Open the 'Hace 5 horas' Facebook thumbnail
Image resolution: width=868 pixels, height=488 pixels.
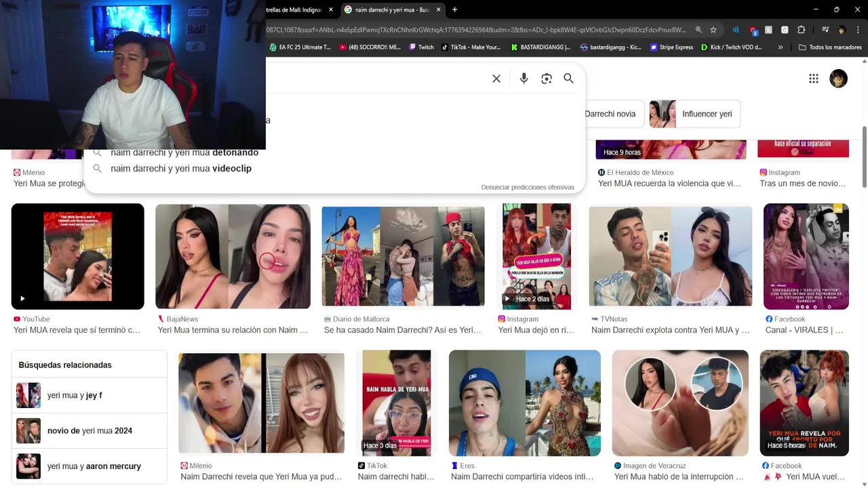click(x=804, y=403)
